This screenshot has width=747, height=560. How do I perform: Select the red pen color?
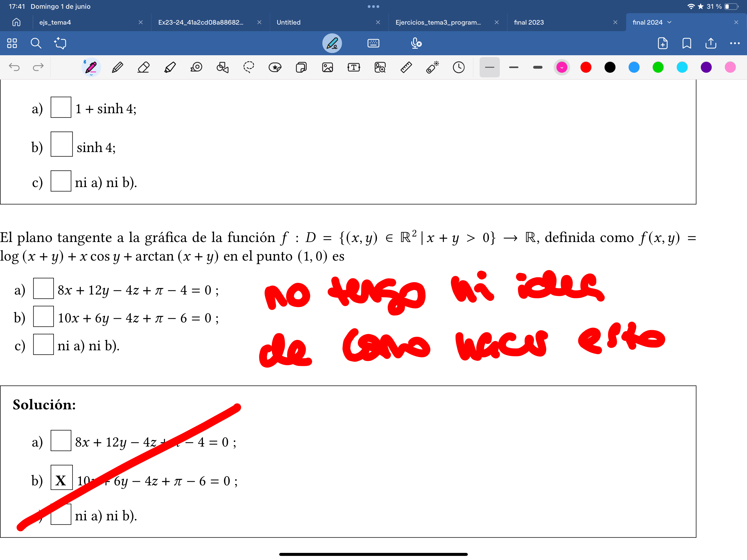tap(586, 67)
